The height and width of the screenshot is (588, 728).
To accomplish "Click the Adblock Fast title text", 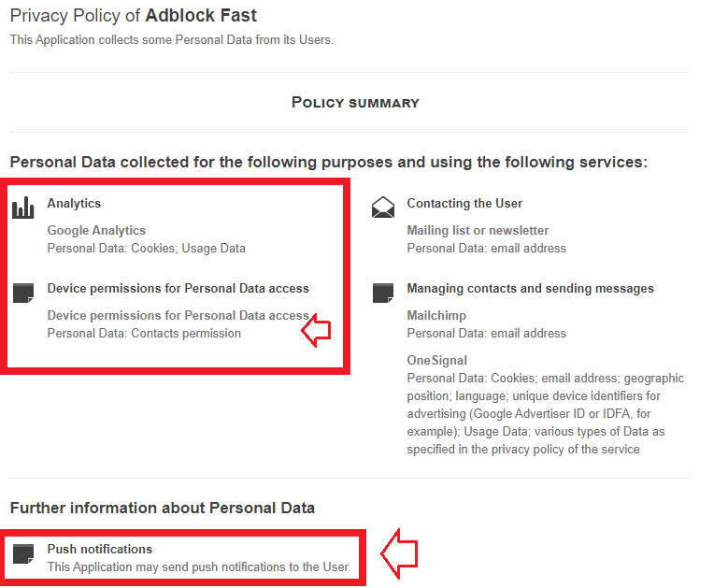I will pyautogui.click(x=201, y=16).
